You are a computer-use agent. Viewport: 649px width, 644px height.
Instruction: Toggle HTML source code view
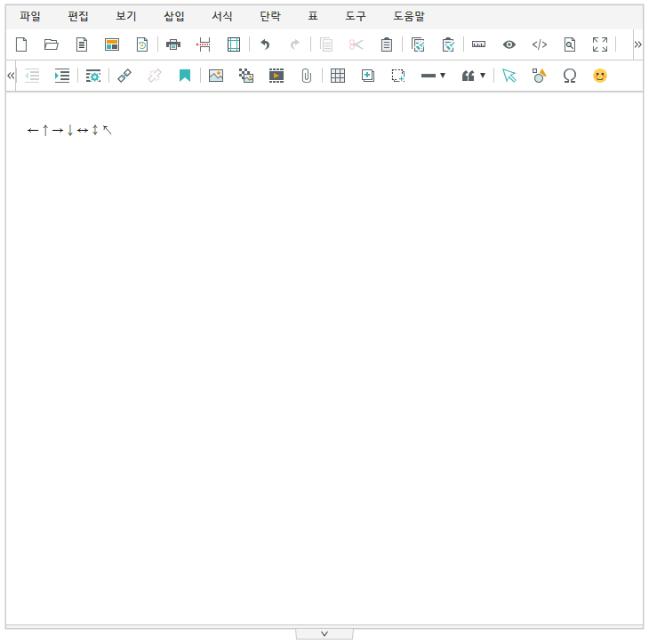(x=540, y=44)
